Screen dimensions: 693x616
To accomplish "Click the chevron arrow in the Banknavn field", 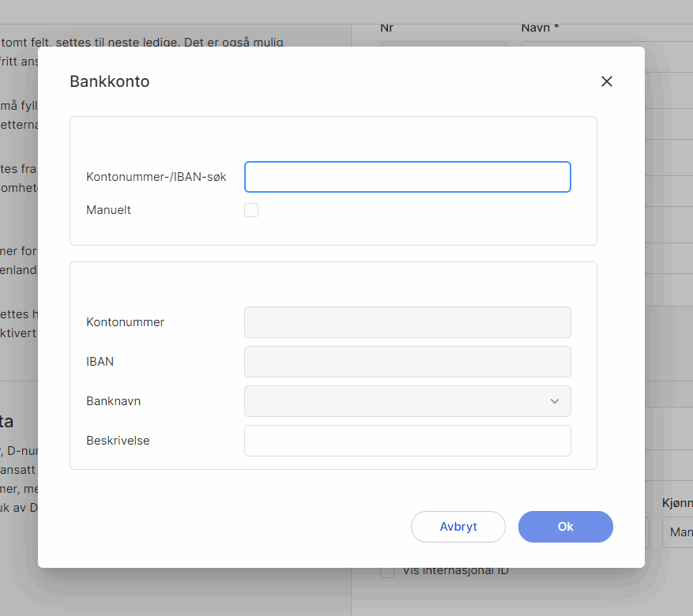I will tap(555, 401).
